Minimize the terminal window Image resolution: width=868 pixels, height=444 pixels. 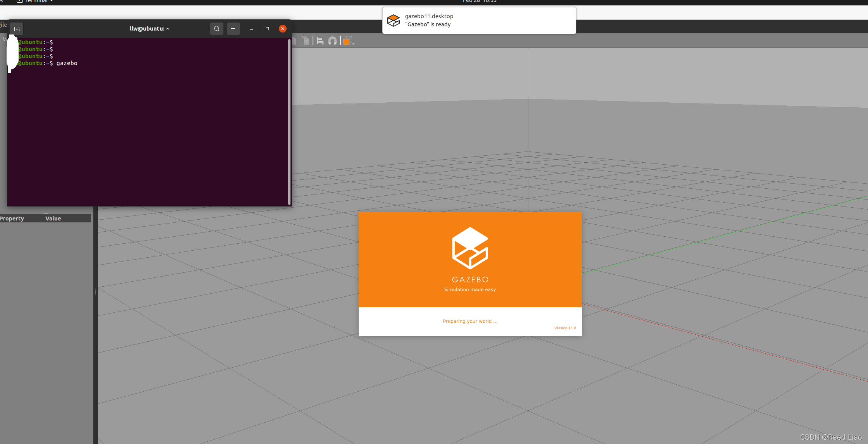click(x=252, y=29)
